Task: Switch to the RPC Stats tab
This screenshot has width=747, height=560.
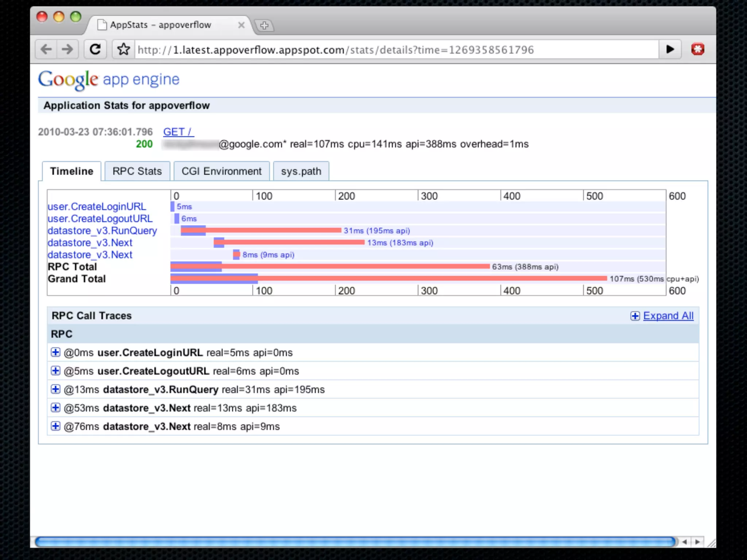Action: [137, 171]
